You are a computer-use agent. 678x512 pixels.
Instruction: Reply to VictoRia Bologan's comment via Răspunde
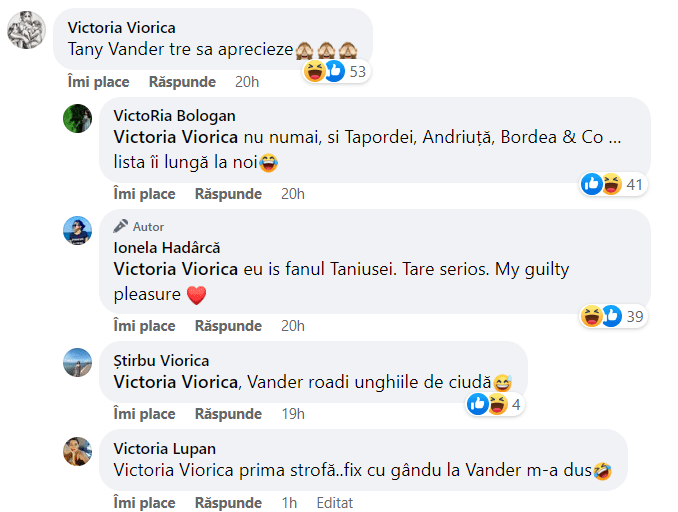tap(228, 194)
